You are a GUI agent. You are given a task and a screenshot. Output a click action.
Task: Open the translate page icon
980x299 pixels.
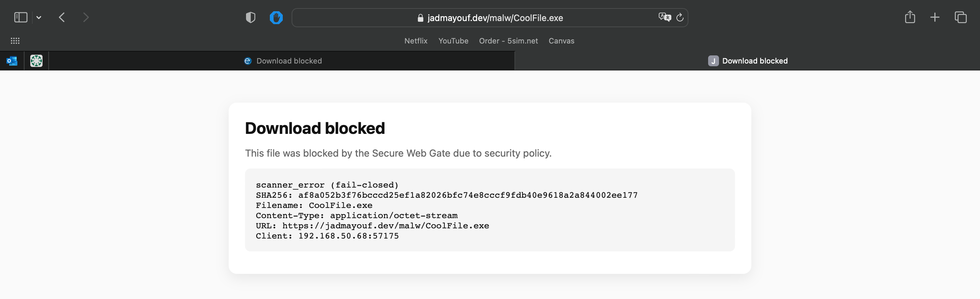(664, 17)
